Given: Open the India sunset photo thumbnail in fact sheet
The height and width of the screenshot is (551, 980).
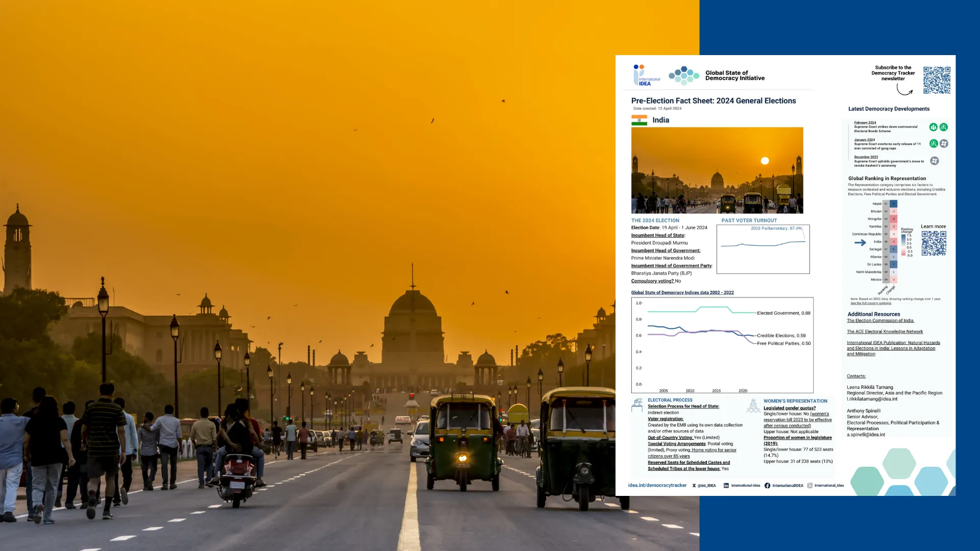Looking at the screenshot, I should click(717, 170).
